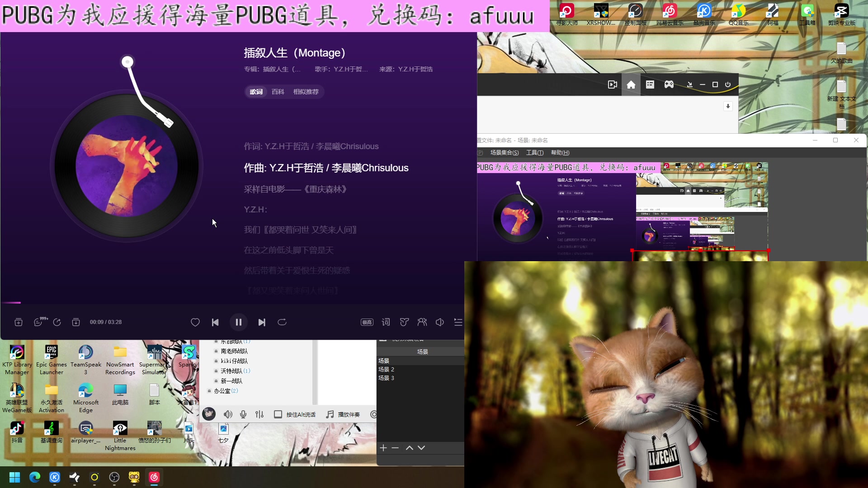Click the download arrow button in white panel
Viewport: 868px width, 488px height.
(x=728, y=106)
